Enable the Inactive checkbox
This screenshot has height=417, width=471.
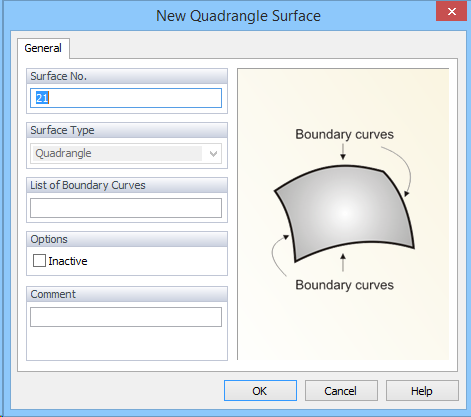click(x=39, y=261)
